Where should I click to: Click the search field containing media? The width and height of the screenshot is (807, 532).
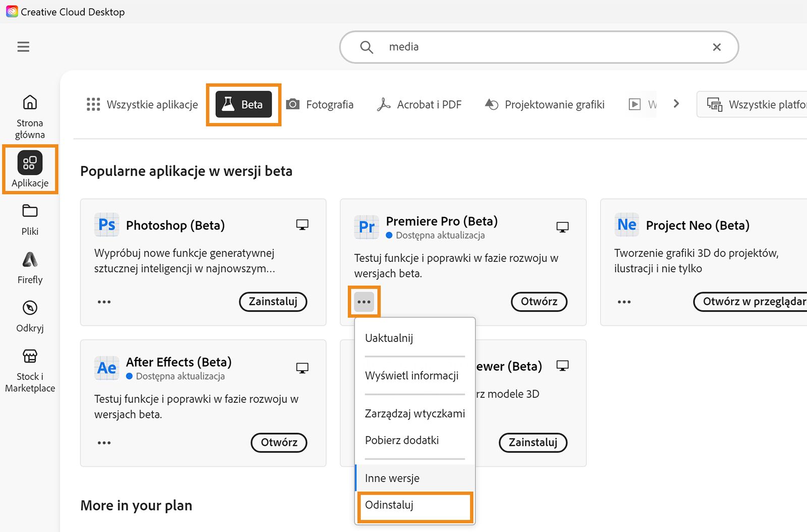coord(539,47)
